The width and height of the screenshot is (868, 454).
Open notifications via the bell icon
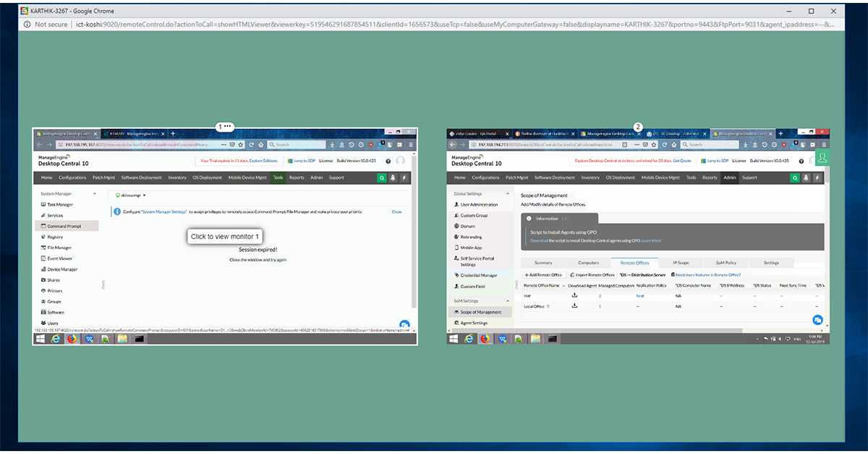(393, 177)
